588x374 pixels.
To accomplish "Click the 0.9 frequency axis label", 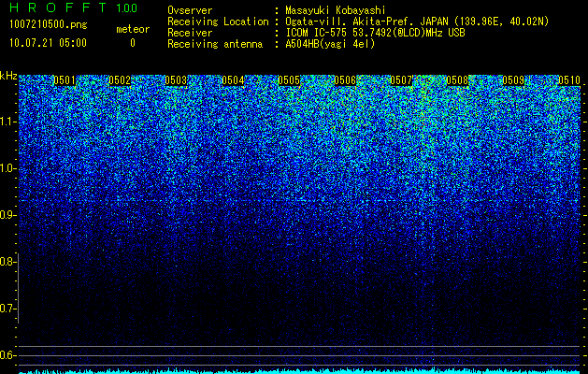I will (7, 215).
